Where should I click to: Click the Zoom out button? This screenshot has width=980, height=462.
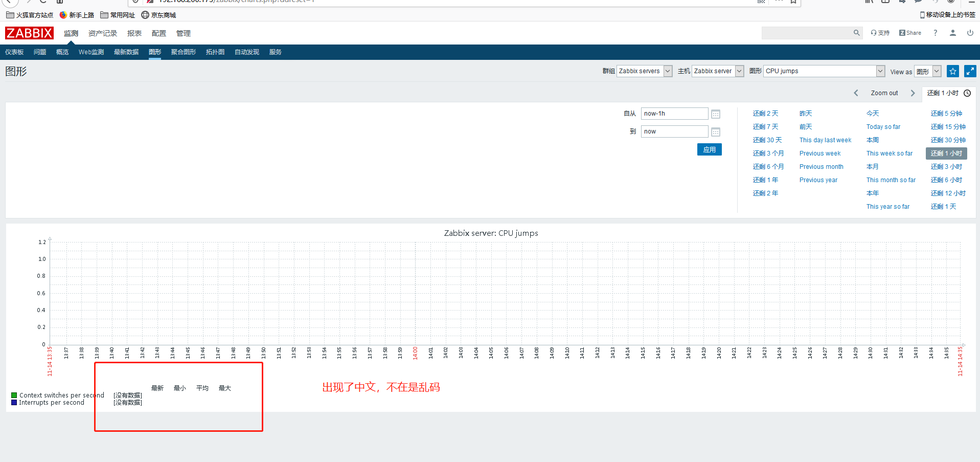click(x=884, y=93)
